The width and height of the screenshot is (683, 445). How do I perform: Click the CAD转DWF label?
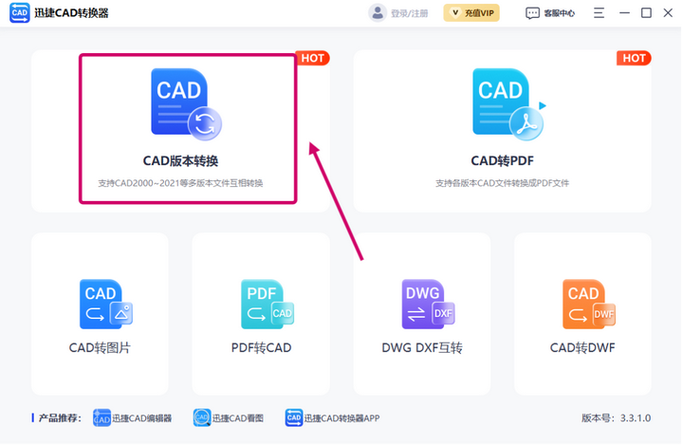click(x=583, y=348)
